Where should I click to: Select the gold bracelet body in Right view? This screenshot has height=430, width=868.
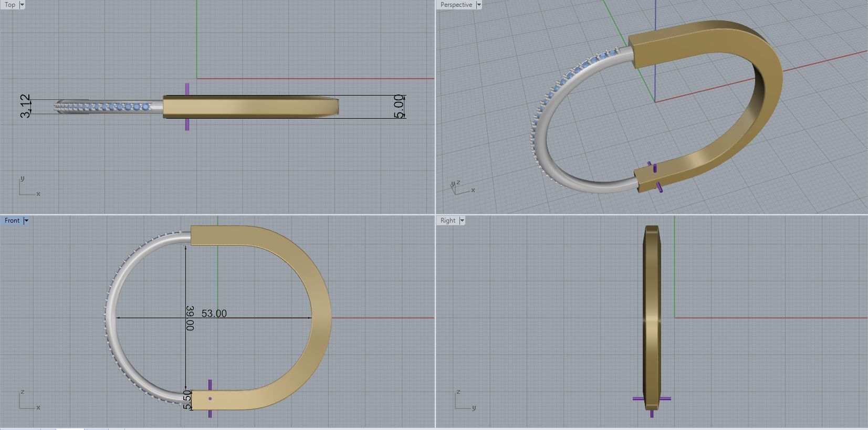point(652,318)
